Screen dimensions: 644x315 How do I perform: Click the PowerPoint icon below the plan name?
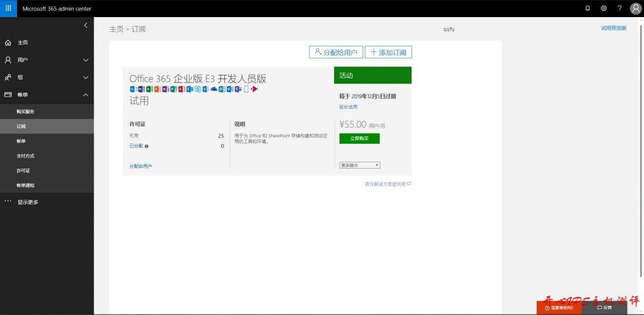coord(157,89)
